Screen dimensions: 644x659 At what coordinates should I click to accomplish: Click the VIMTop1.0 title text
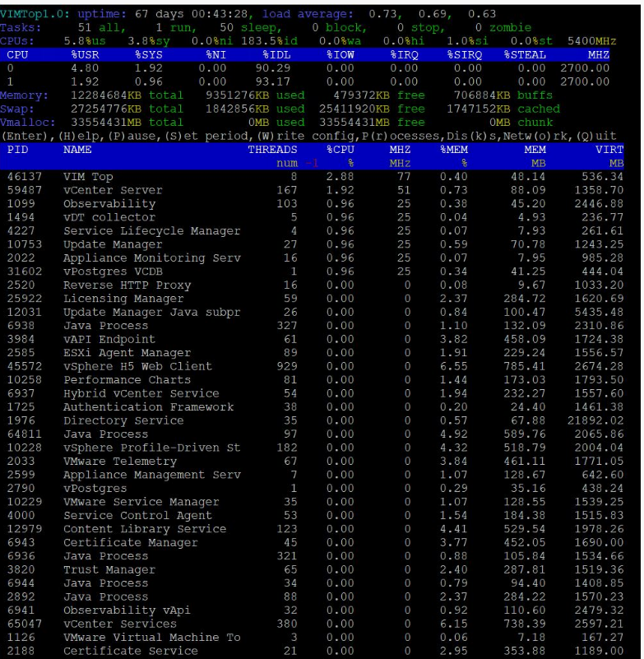click(x=35, y=14)
